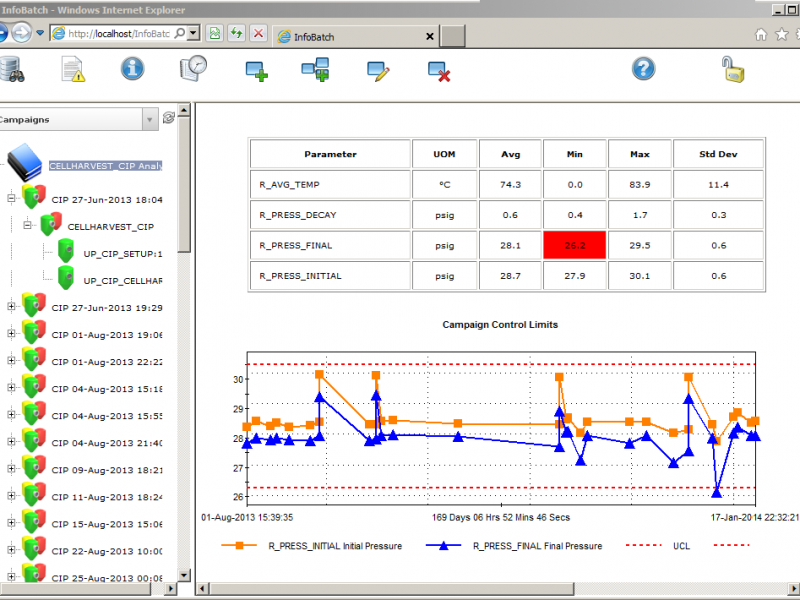Click main panel horizontal scrollbar left arrow
Viewport: 800px width, 600px height.
(202, 588)
